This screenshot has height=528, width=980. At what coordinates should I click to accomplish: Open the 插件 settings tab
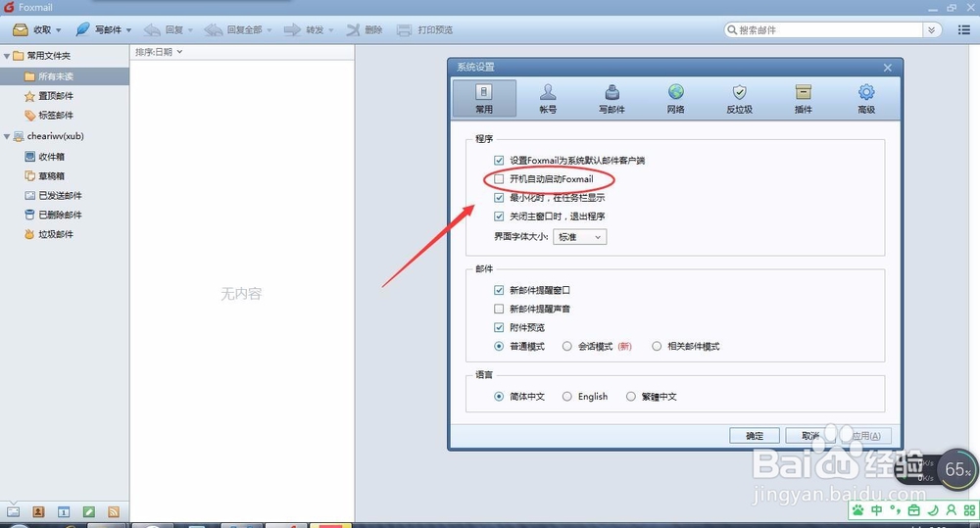point(804,98)
